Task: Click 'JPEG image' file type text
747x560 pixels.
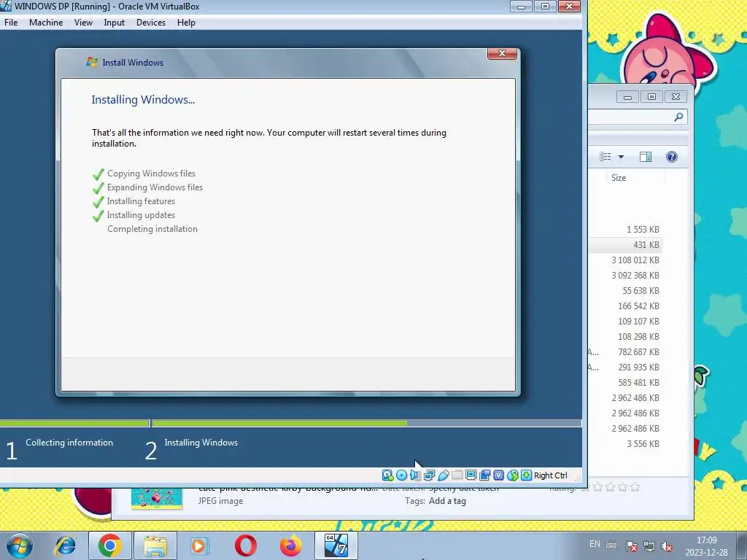Action: [x=220, y=501]
